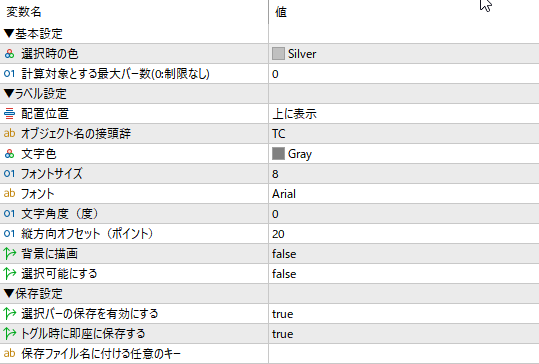Click the string icon beside オブジェクト名の接頭辞

[10, 133]
